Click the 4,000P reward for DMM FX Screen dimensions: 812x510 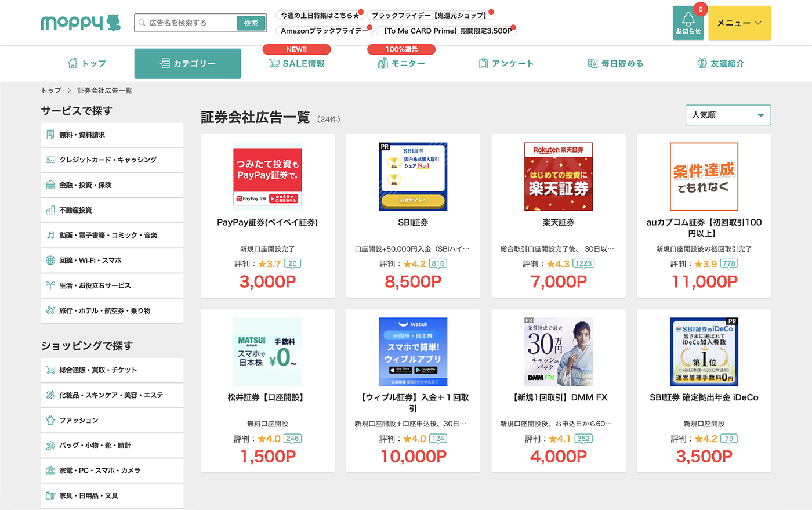[559, 457]
